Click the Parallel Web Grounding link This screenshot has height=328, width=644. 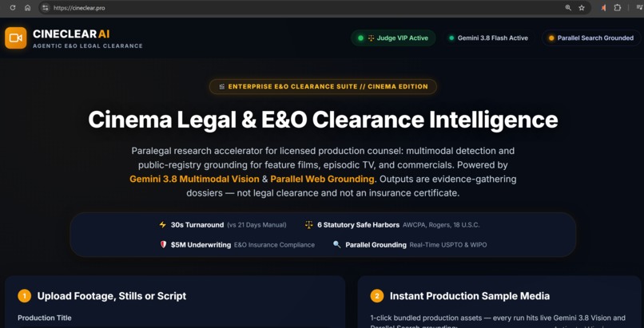(323, 180)
